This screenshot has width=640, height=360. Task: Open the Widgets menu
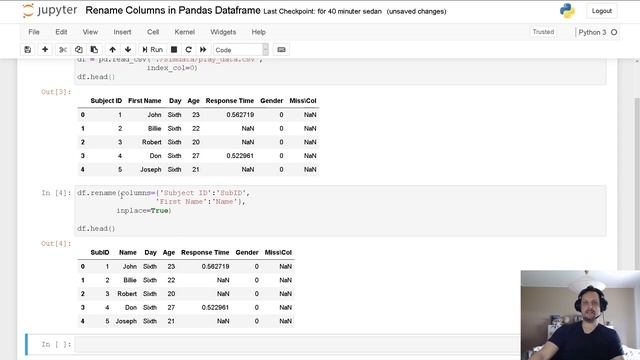coord(223,32)
